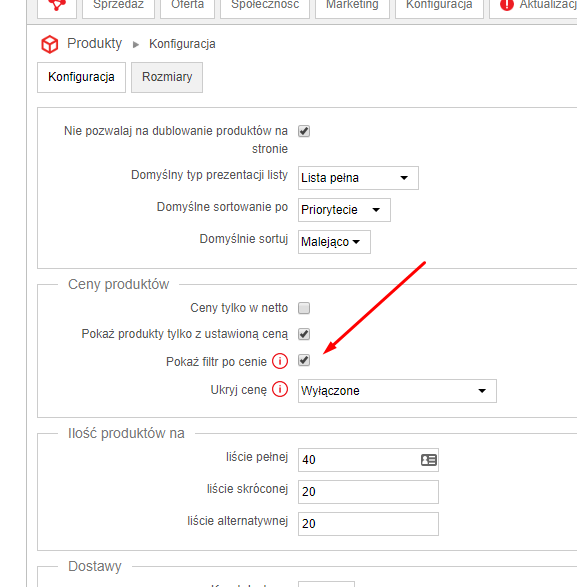Click the liście skróconej input field
This screenshot has height=587, width=577.
[368, 492]
